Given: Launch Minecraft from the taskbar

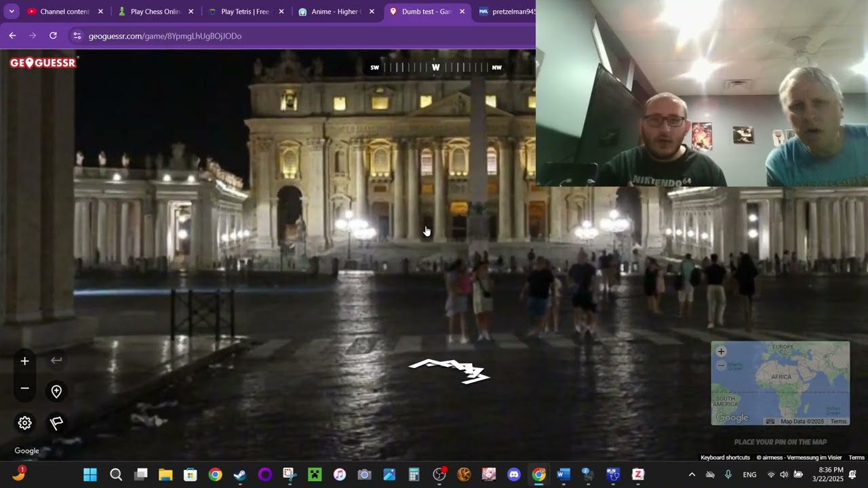Looking at the screenshot, I should click(315, 474).
